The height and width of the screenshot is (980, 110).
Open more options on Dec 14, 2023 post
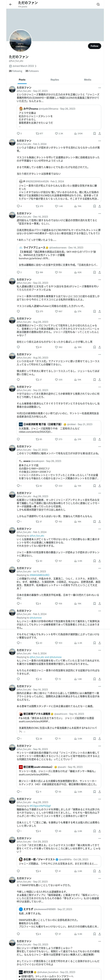pyautogui.click(x=99, y=213)
